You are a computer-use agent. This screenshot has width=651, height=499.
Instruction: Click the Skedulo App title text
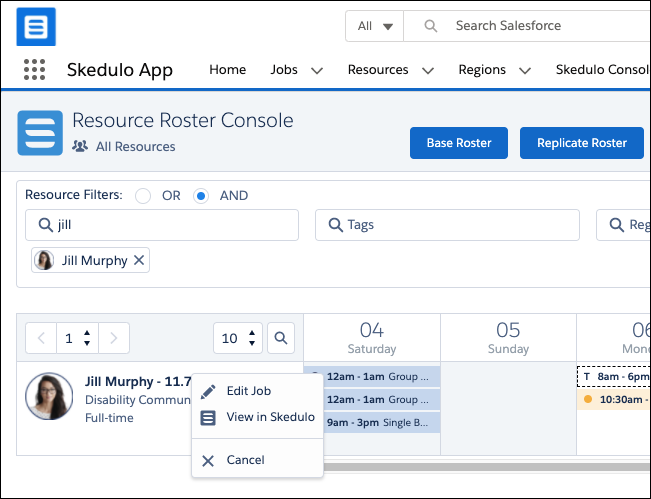tap(120, 70)
